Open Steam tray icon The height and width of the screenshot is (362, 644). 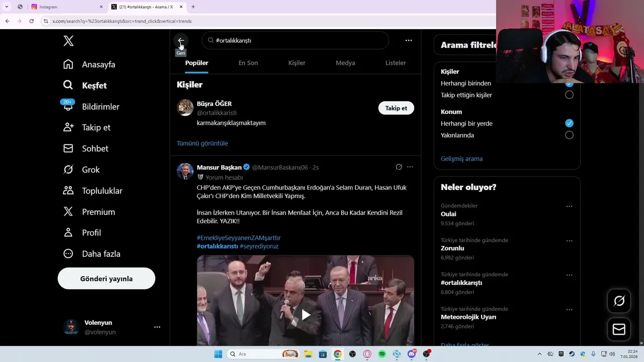click(x=572, y=354)
